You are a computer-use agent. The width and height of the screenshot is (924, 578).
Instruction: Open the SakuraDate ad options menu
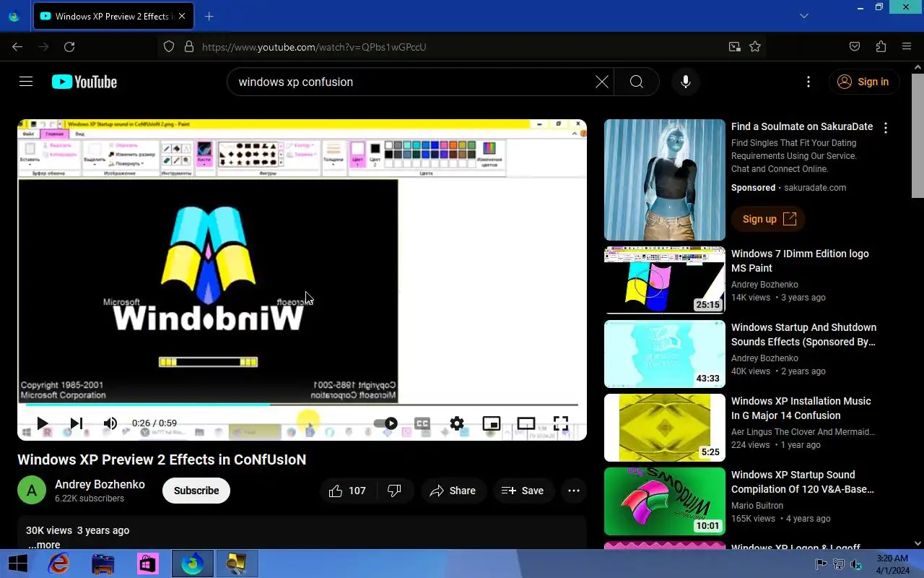click(886, 127)
